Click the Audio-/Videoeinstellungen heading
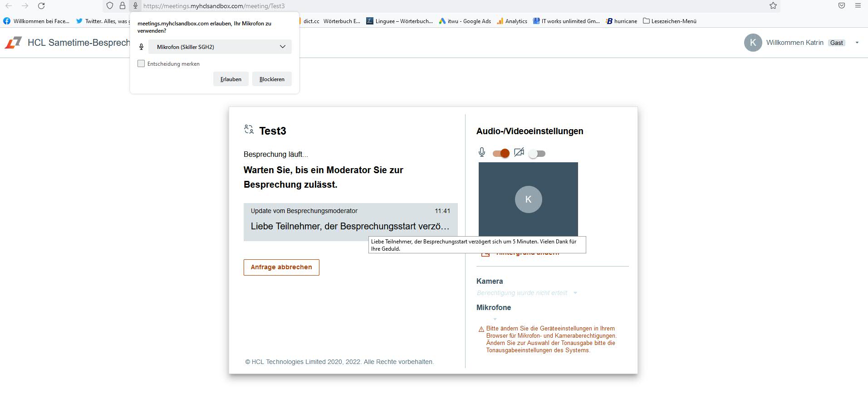Image resolution: width=868 pixels, height=393 pixels. tap(530, 131)
